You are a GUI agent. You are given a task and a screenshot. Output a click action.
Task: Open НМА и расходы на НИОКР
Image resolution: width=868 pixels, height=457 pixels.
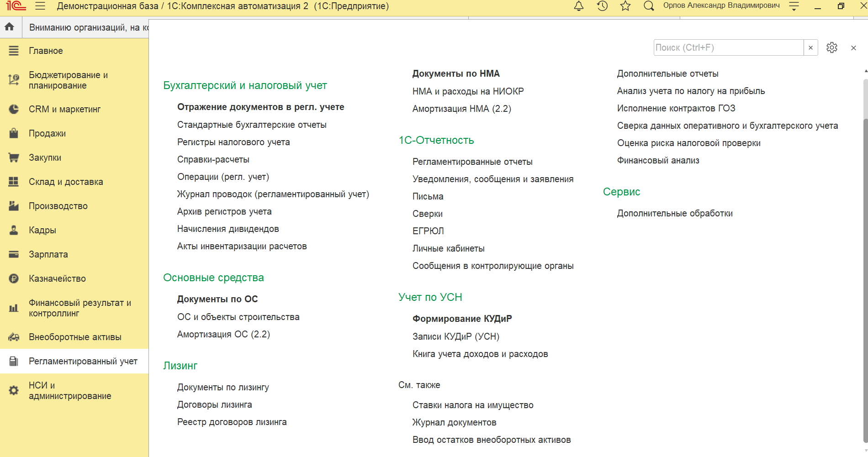(468, 91)
